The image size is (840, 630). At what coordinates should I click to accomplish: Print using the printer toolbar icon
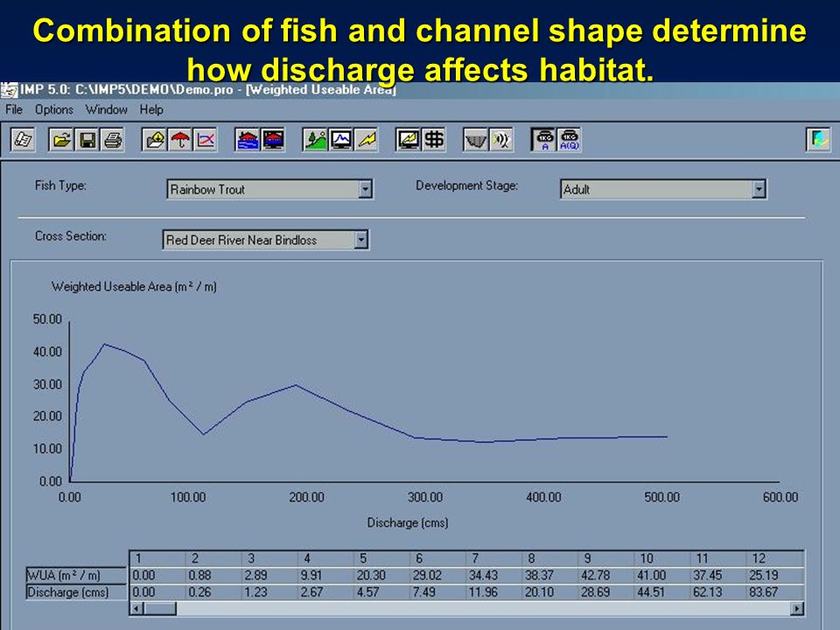[113, 140]
